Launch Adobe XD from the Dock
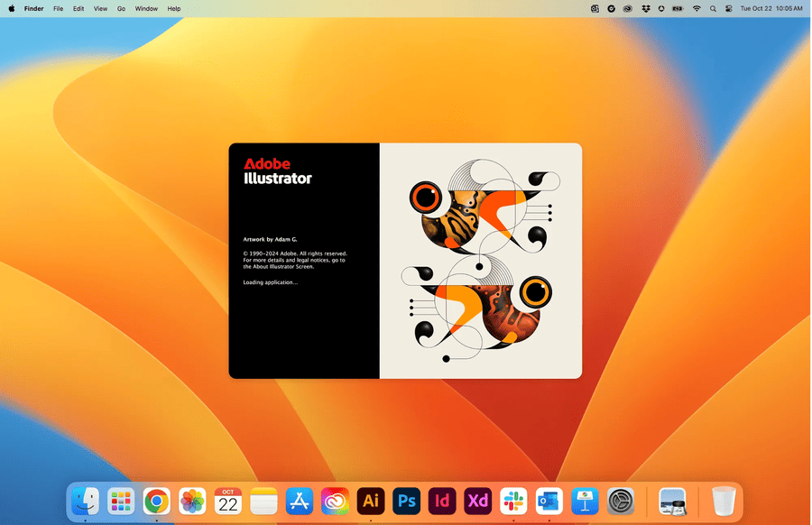Screen dimensions: 812x525 tap(478, 501)
